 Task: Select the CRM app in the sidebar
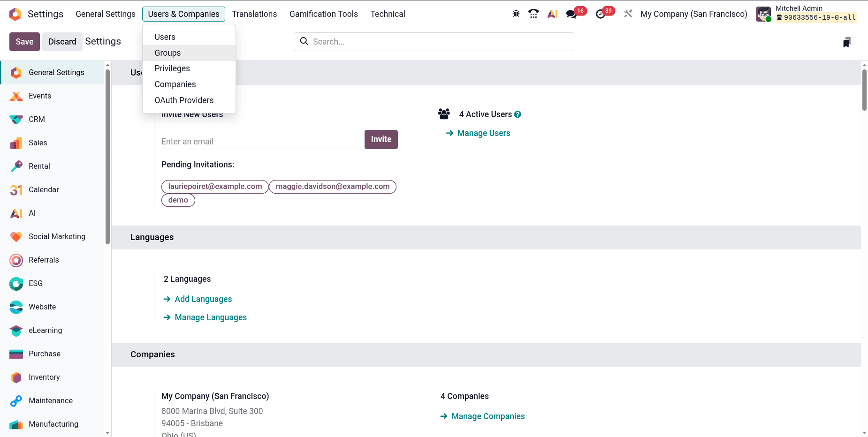pyautogui.click(x=37, y=119)
